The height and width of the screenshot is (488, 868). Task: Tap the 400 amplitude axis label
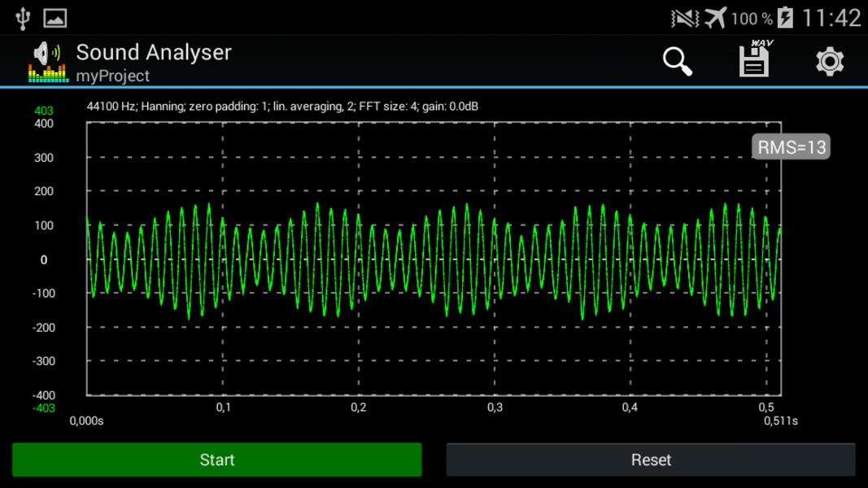point(44,124)
